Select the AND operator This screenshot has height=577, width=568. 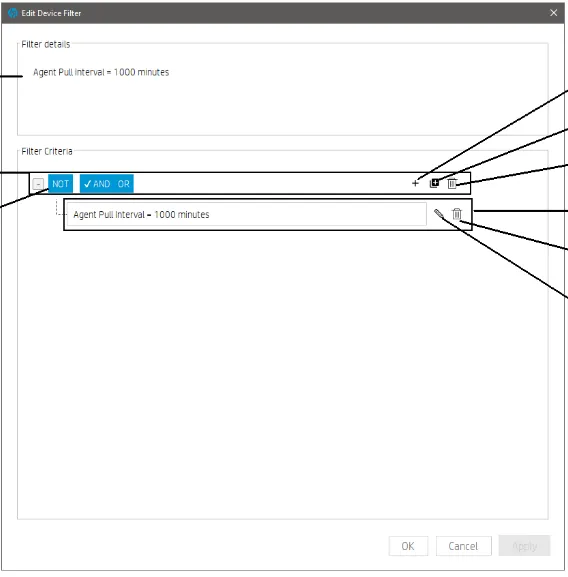point(97,184)
